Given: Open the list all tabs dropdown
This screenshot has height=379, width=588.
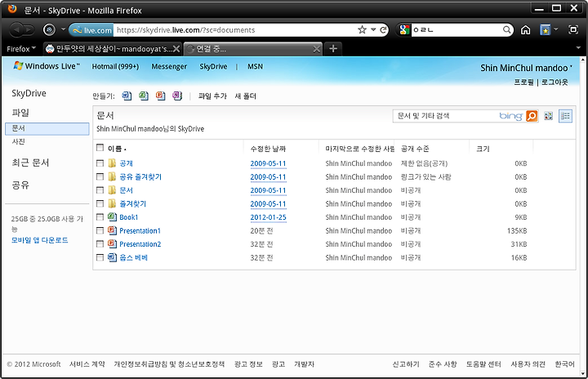Looking at the screenshot, I should click(x=578, y=48).
